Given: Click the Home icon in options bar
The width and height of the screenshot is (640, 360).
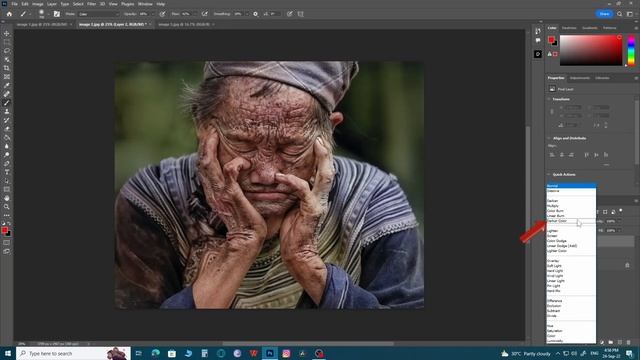Looking at the screenshot, I should tap(9, 14).
